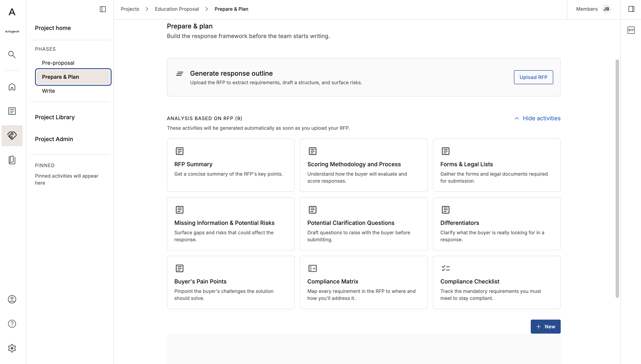Click Projects in the breadcrumb
This screenshot has height=364, width=641.
(x=130, y=9)
